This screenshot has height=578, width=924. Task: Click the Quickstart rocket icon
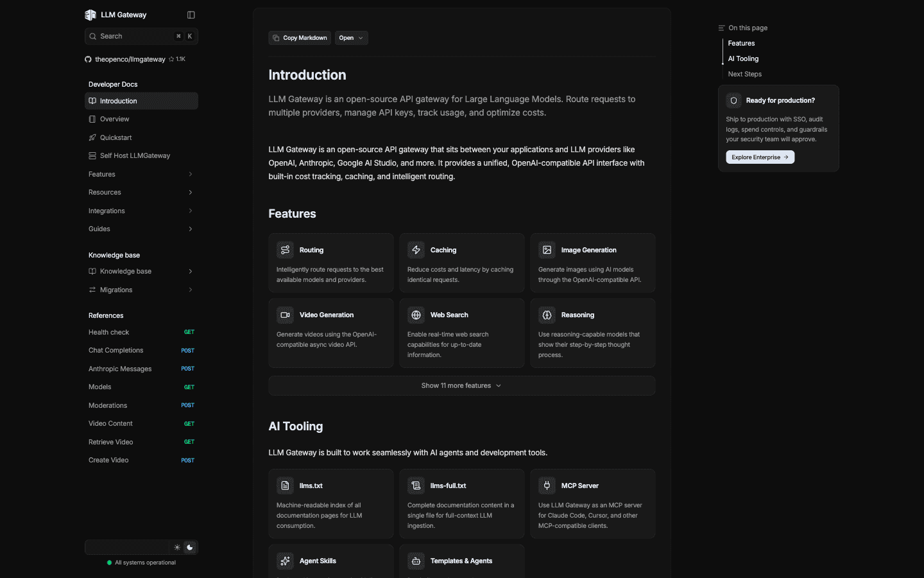point(92,137)
